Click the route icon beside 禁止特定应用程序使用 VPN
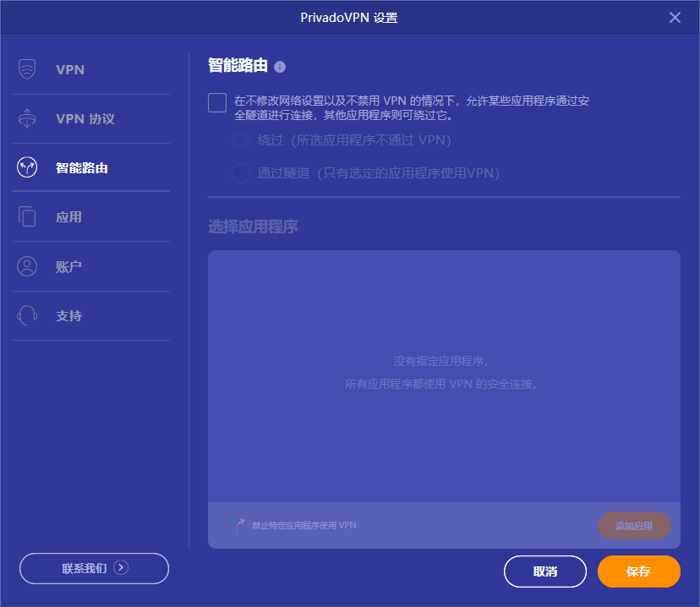700x607 pixels. point(237,525)
